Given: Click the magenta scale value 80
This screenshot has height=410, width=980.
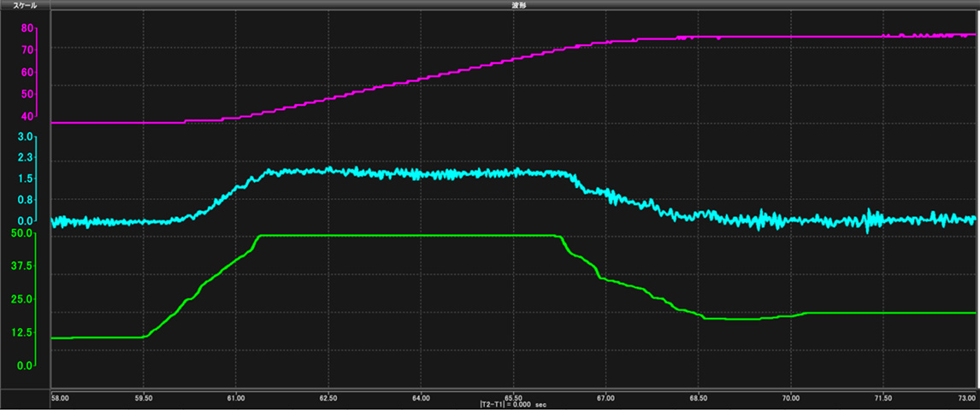Looking at the screenshot, I should (x=27, y=28).
